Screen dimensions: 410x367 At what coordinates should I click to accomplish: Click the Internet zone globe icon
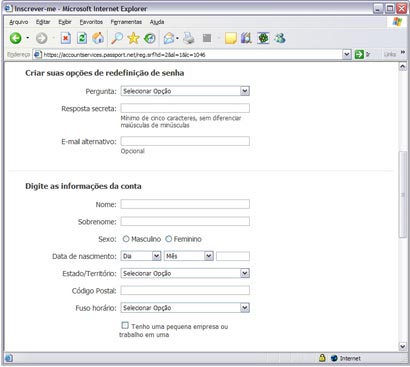click(x=334, y=358)
